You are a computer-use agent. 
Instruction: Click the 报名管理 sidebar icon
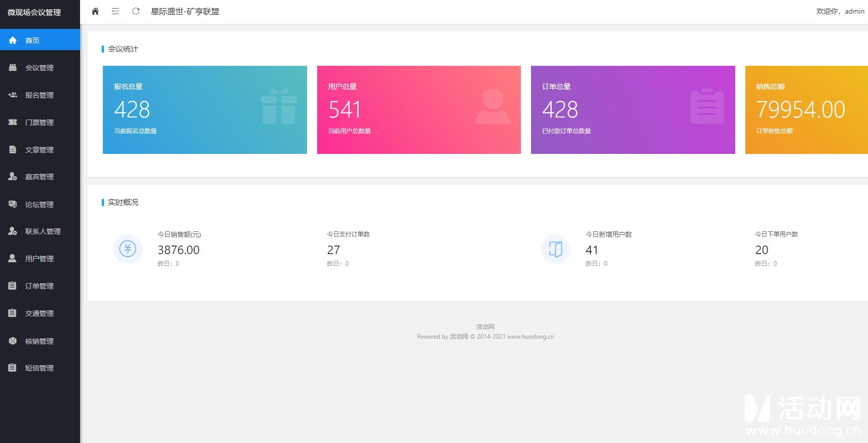click(x=13, y=95)
